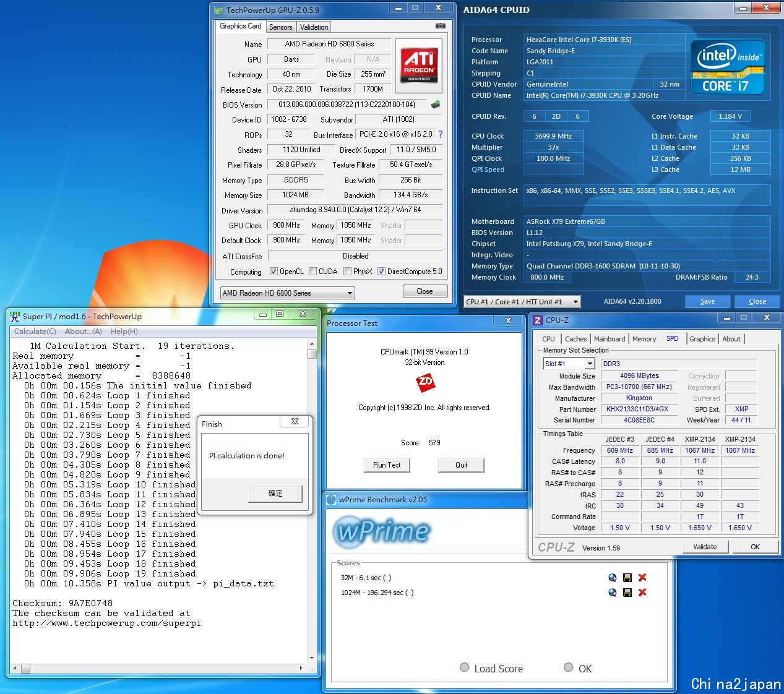Open the CPU #1 / Core #1 dropdown in AIDA64
The height and width of the screenshot is (694, 784).
click(x=522, y=302)
